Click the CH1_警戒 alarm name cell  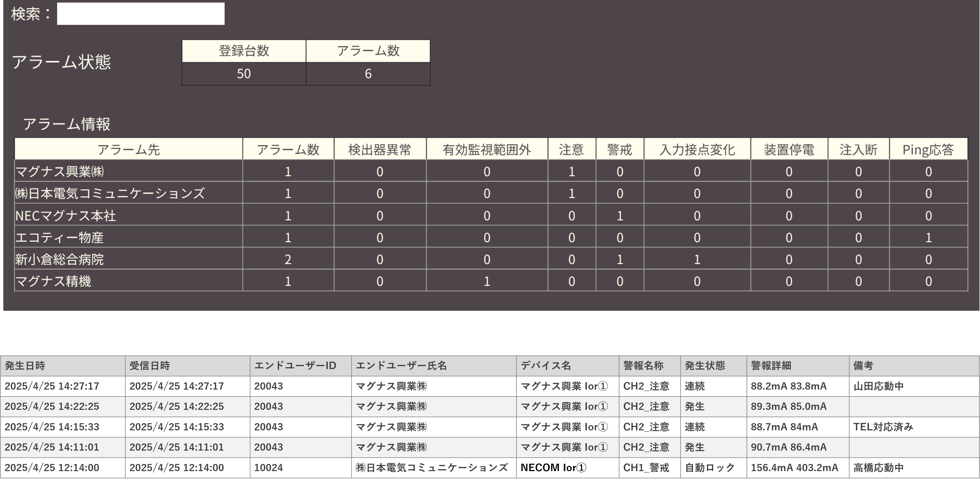tap(650, 467)
